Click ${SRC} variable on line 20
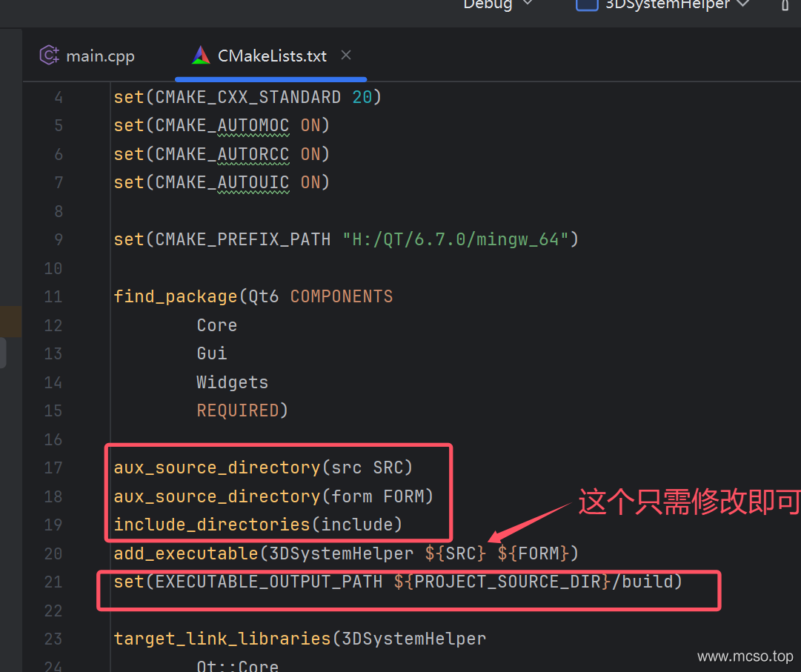Image resolution: width=801 pixels, height=672 pixels. coord(455,553)
